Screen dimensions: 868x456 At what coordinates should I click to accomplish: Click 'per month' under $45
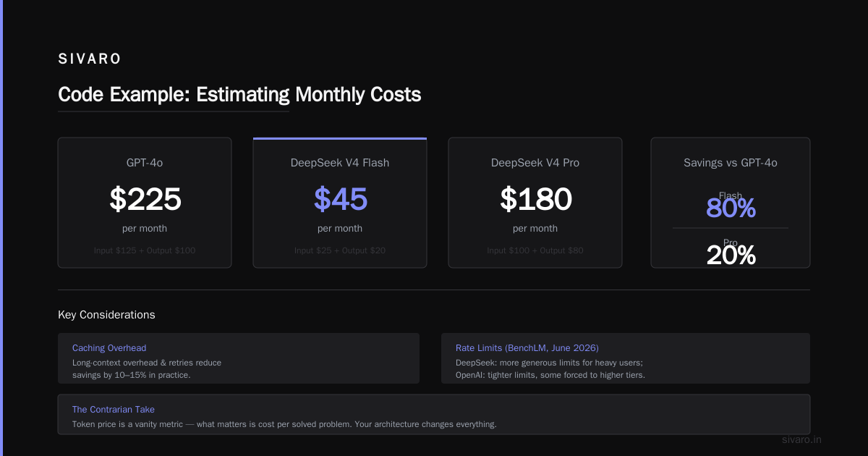pyautogui.click(x=340, y=228)
